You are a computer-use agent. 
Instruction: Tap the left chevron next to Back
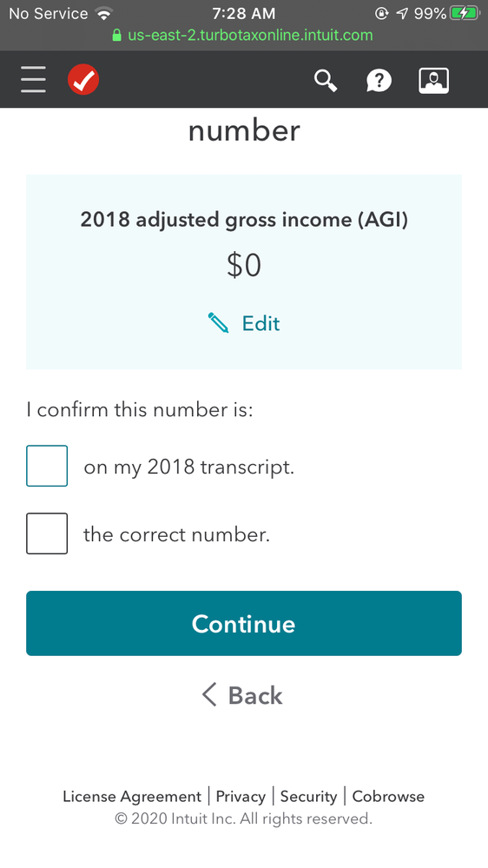tap(209, 694)
